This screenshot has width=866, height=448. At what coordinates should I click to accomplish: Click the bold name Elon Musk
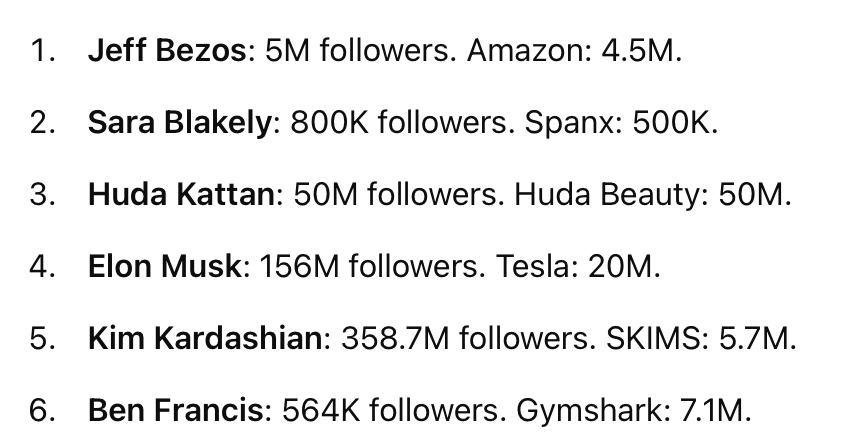pos(165,267)
